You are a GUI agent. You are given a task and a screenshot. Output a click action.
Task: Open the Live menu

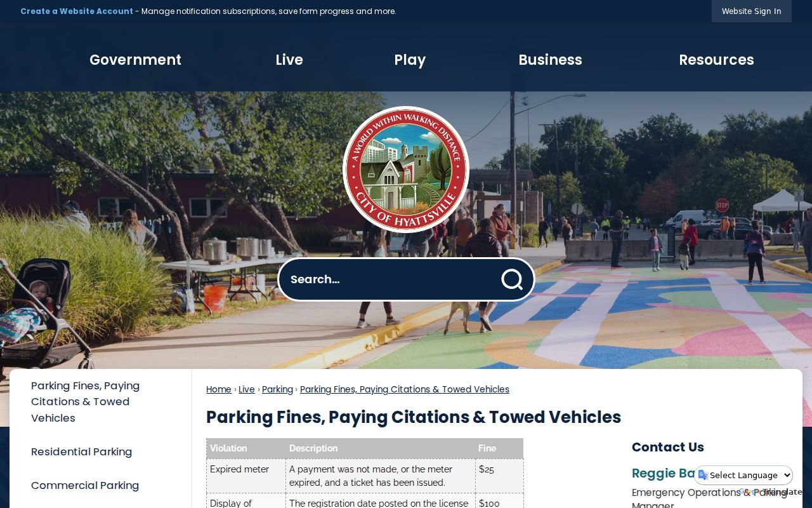point(289,60)
